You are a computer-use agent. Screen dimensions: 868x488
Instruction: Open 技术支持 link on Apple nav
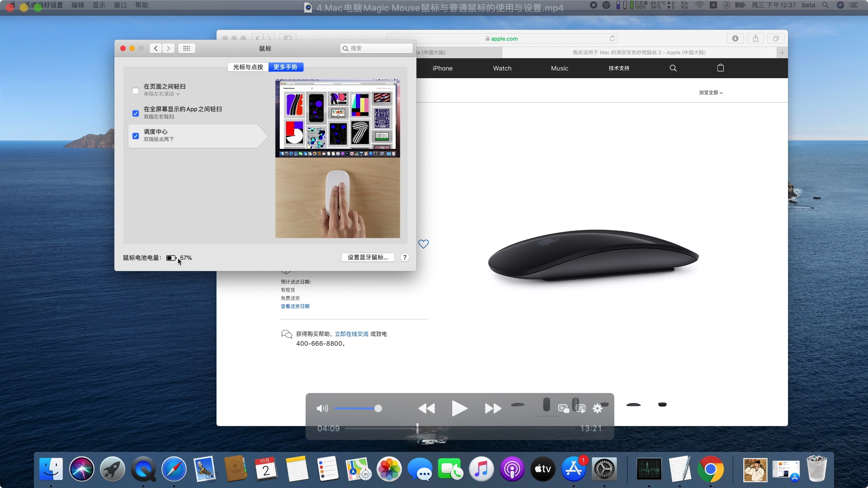click(619, 68)
